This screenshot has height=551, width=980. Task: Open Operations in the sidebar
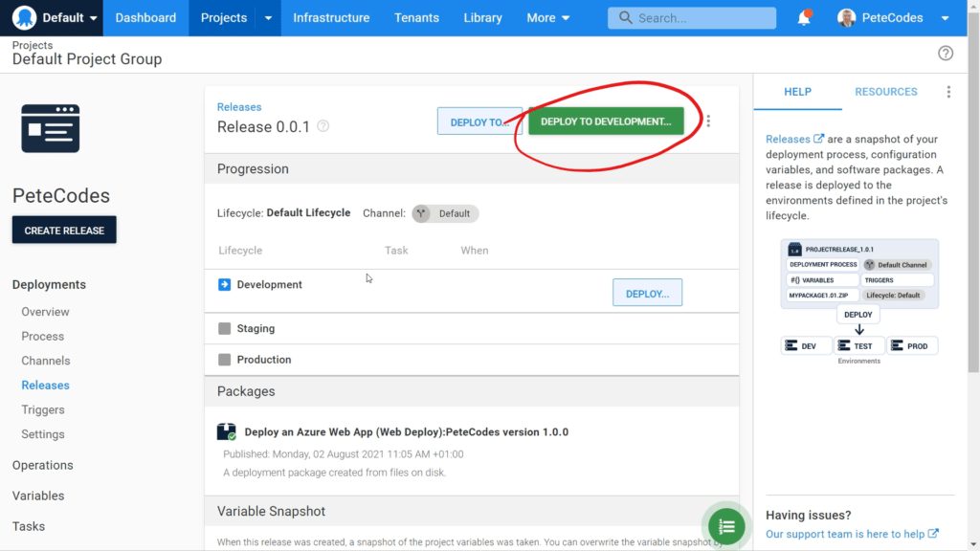(x=42, y=465)
